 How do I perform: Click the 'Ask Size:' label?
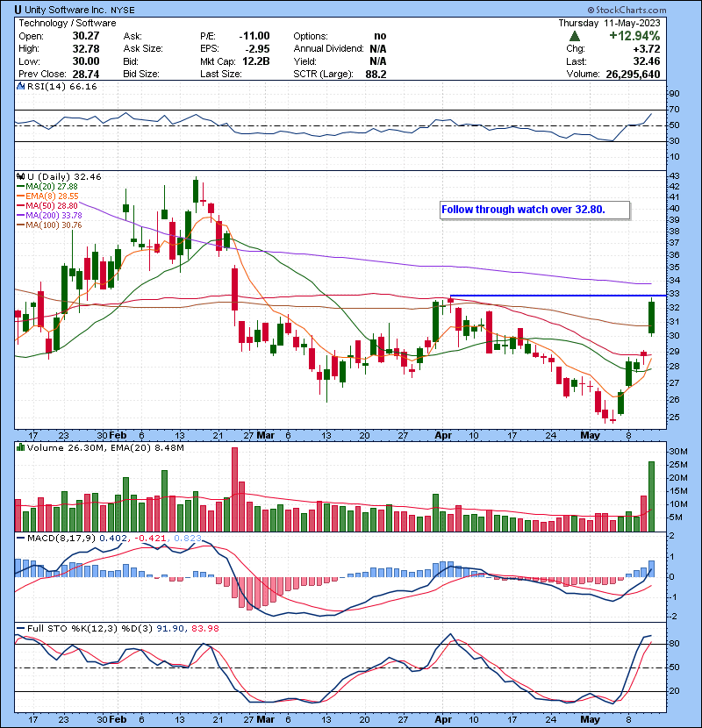(143, 49)
